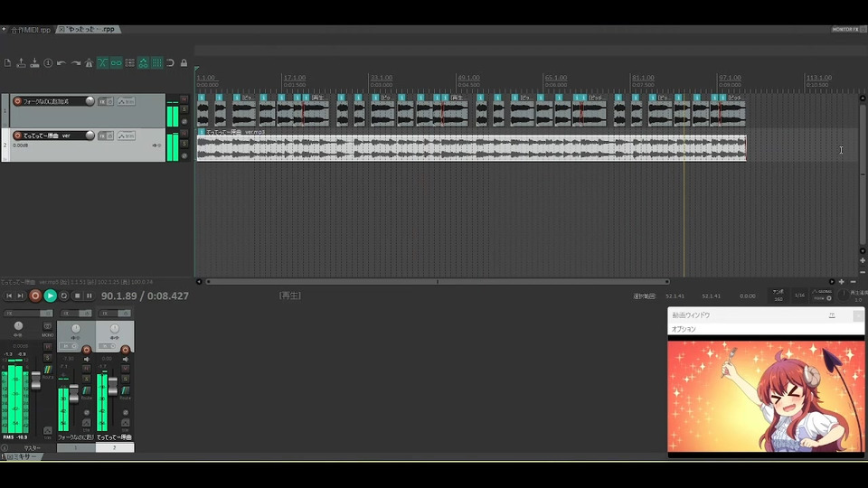Mute the master track in mixer

tap(48, 347)
